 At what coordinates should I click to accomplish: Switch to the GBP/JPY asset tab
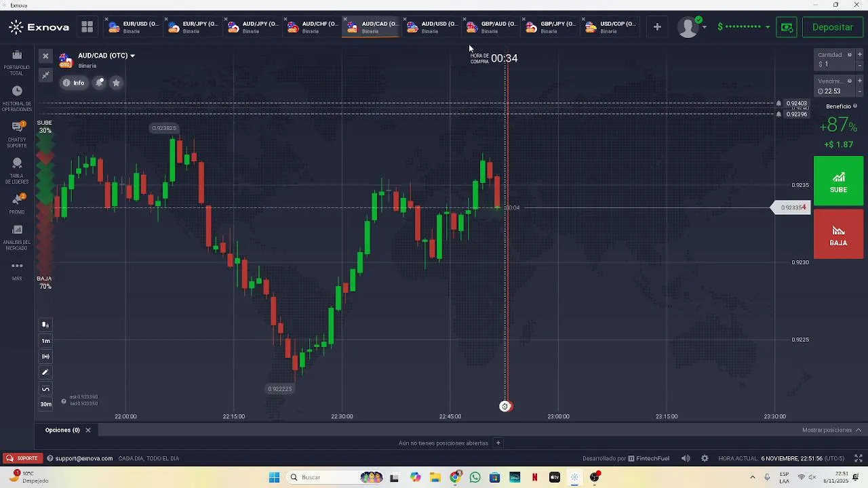(551, 27)
